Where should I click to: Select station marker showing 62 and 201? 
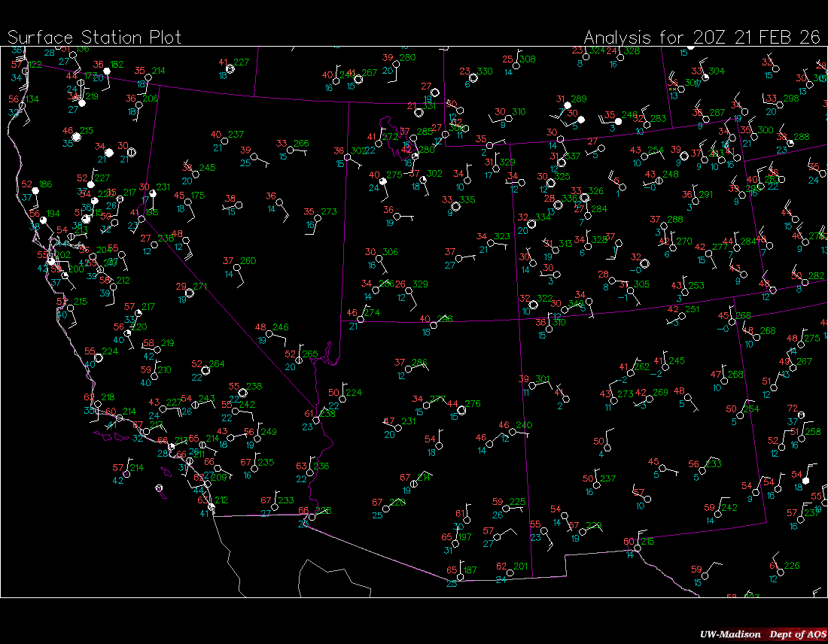coord(510,573)
